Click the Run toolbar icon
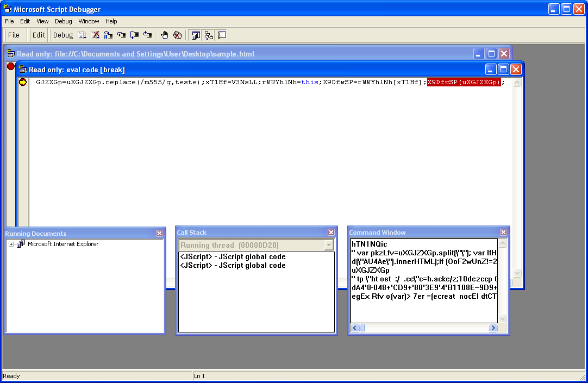This screenshot has width=588, height=383. (x=82, y=35)
